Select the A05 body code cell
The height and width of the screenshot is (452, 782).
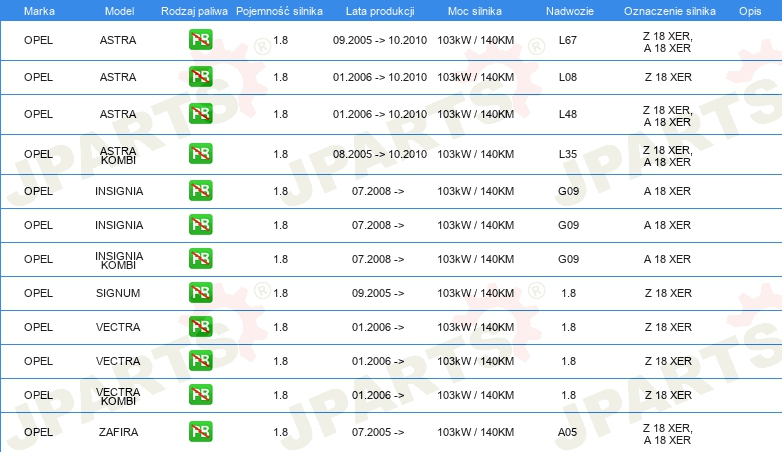pyautogui.click(x=568, y=433)
